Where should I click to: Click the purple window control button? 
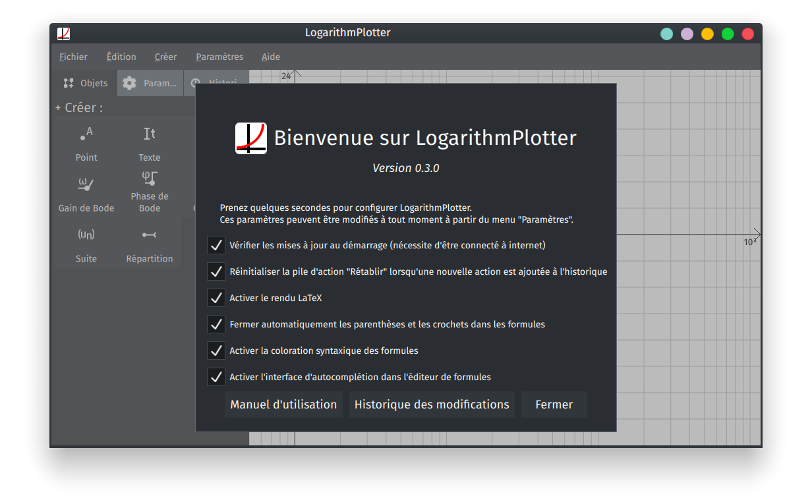[x=687, y=34]
